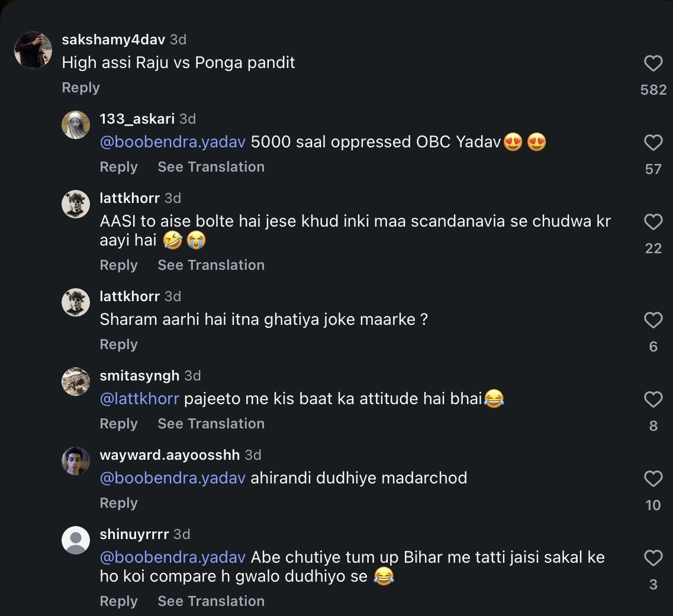This screenshot has width=673, height=616.
Task: View wayward.aayoosshh's profile photo
Action: [76, 461]
